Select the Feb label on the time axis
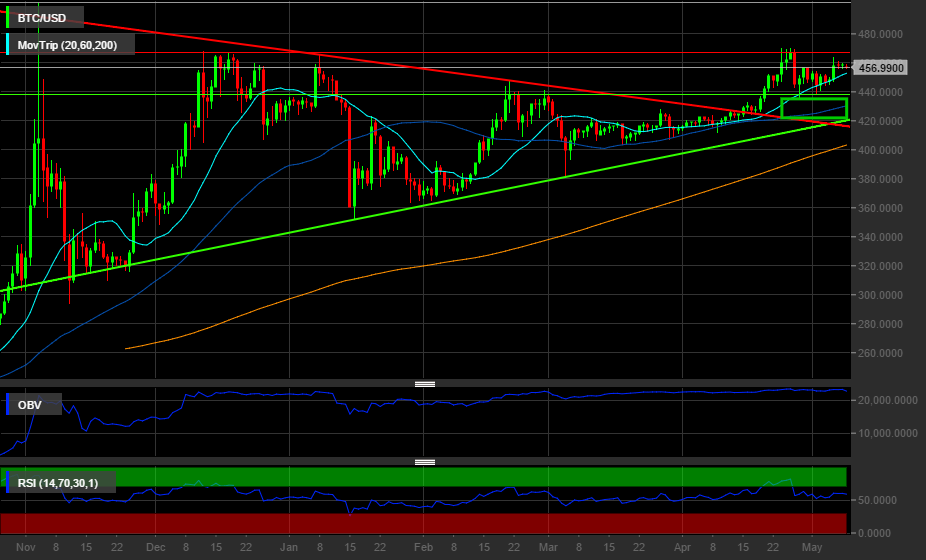Screen dimensions: 926x560 [x=423, y=548]
